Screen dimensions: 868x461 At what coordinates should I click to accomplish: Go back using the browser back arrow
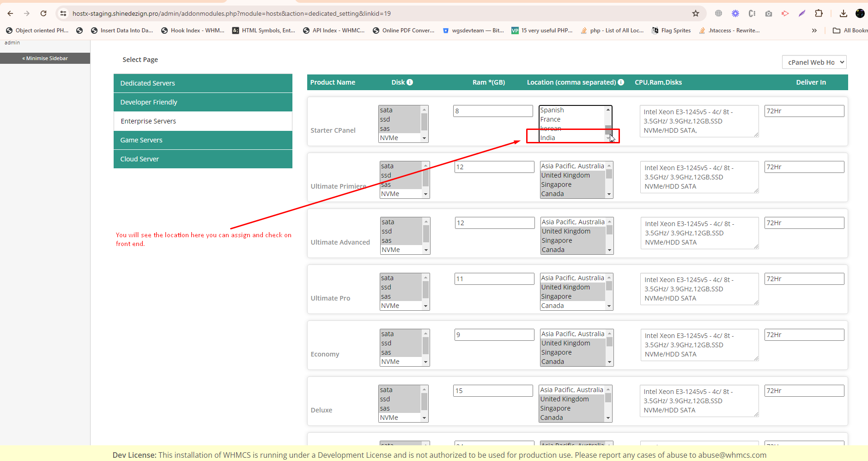pyautogui.click(x=10, y=13)
